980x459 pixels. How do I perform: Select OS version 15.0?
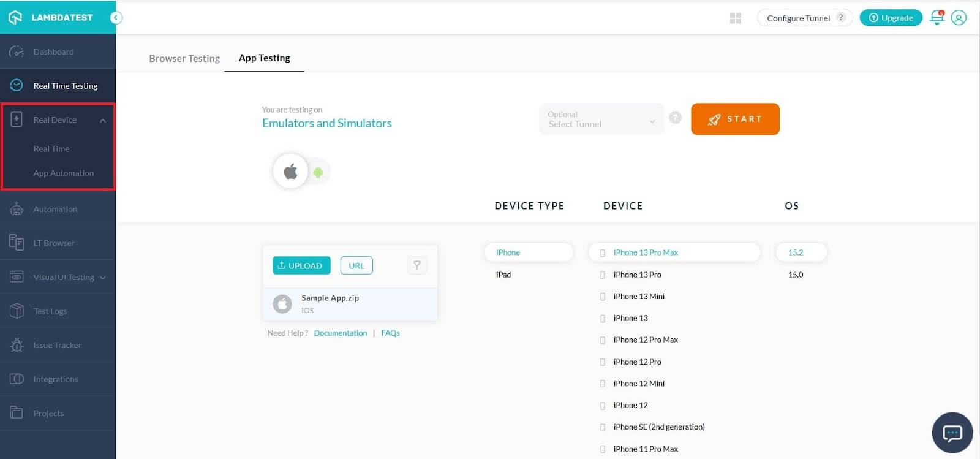[796, 275]
